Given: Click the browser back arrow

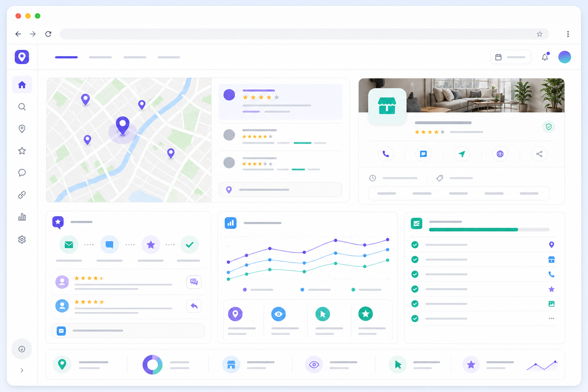Looking at the screenshot, I should pos(18,34).
